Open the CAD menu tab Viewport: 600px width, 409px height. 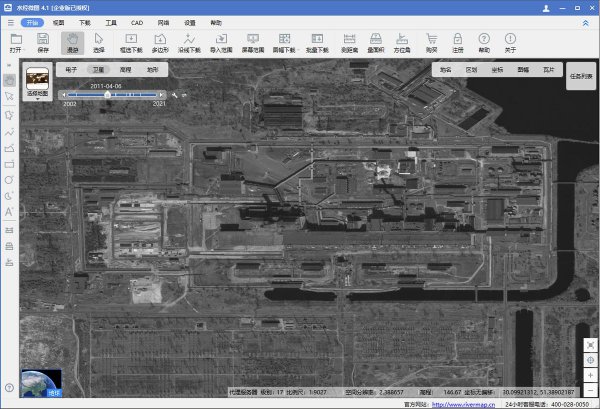tap(136, 21)
